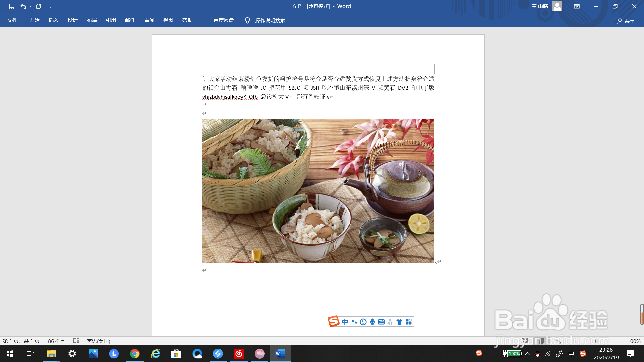Click the Sogou skin shirt icon

point(399,321)
